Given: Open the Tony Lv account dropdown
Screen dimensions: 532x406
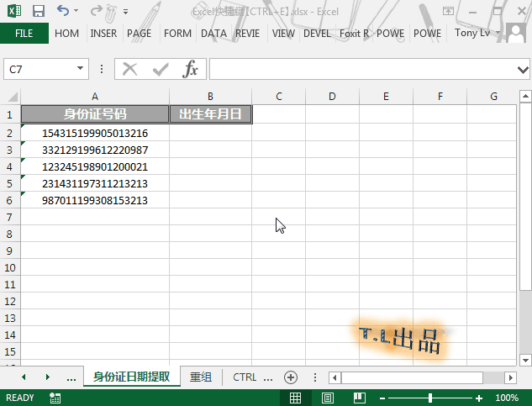Looking at the screenshot, I should pyautogui.click(x=477, y=33).
